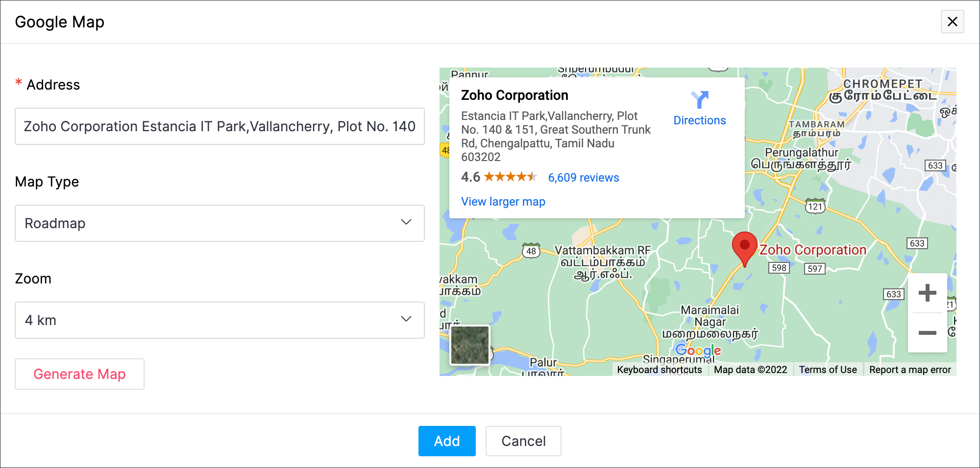Click the Directions link text
980x468 pixels.
point(699,120)
